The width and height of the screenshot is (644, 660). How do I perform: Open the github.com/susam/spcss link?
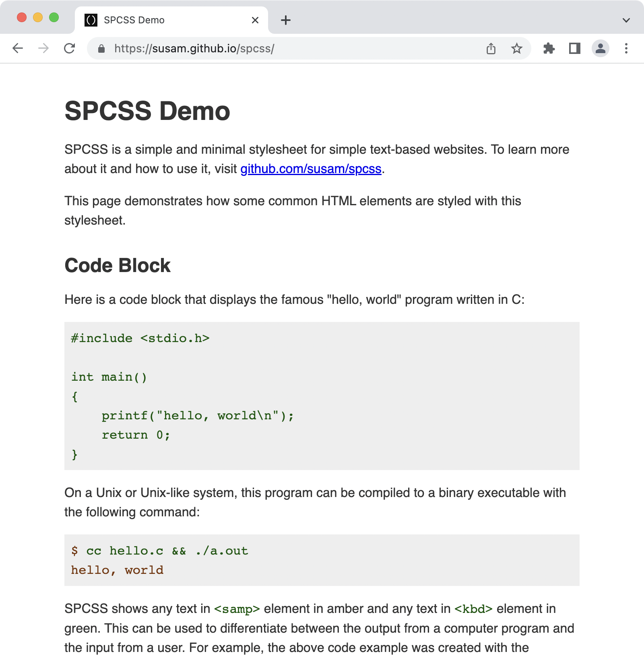311,169
